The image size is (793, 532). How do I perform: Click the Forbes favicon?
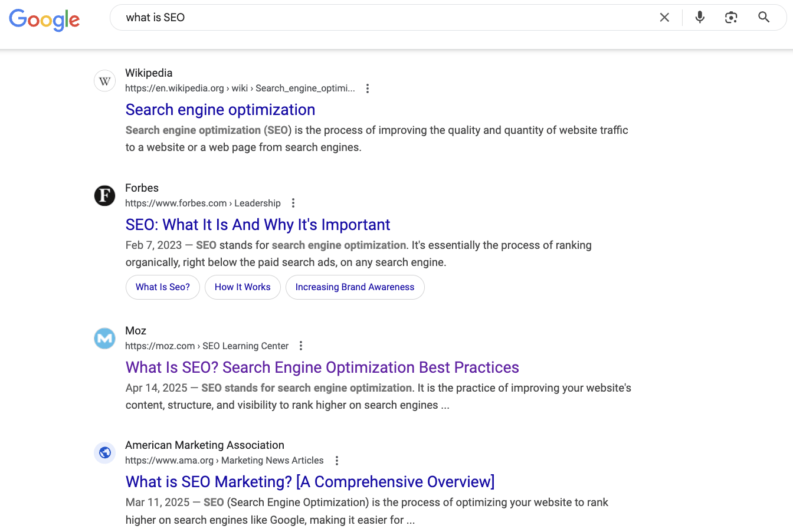click(105, 195)
